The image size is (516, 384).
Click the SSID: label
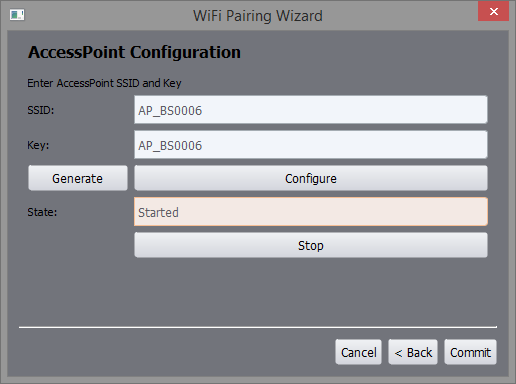click(x=41, y=110)
